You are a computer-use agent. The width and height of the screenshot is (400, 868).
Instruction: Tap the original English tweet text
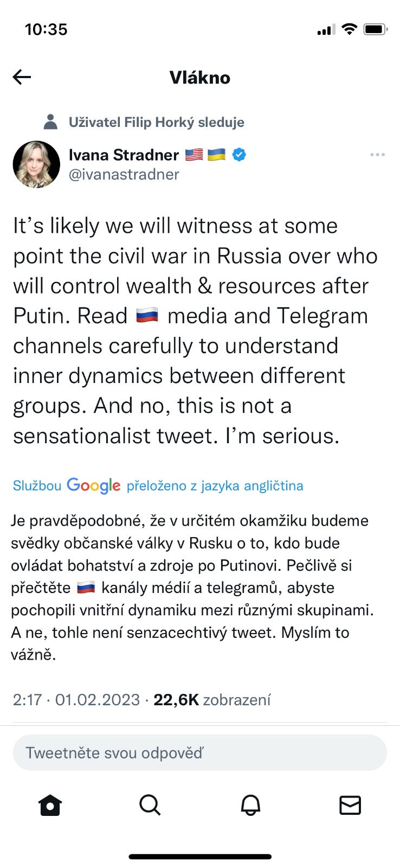click(195, 331)
